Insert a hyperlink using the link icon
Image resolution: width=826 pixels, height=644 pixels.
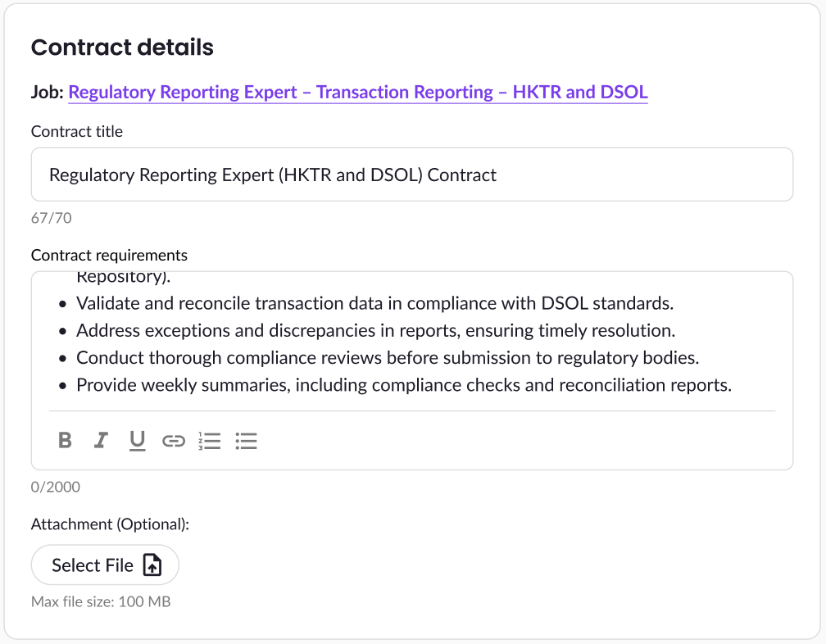click(173, 441)
